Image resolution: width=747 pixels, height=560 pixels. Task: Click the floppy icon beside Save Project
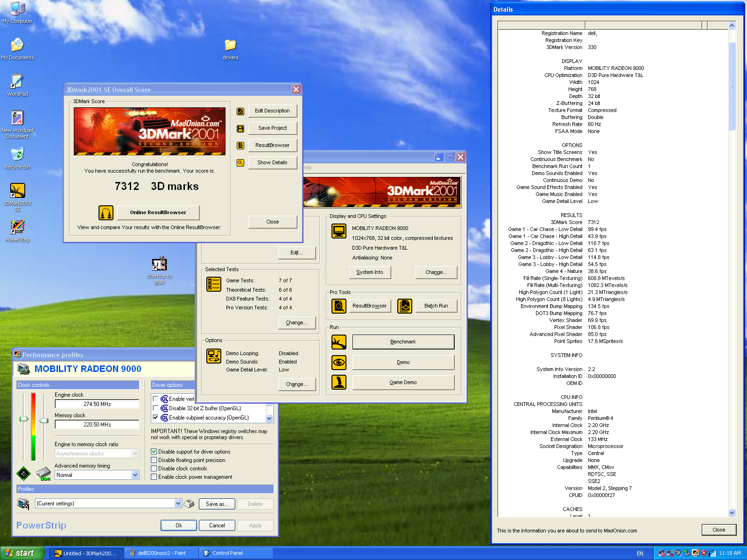pos(240,128)
